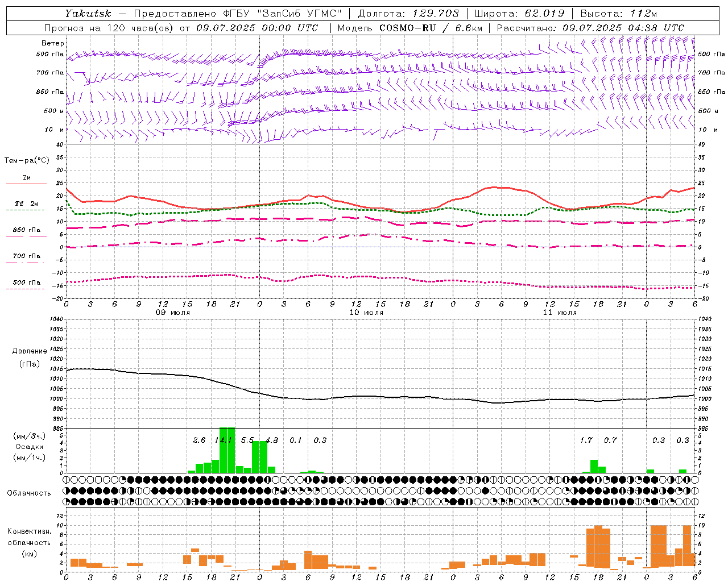Click the green precipitation bar under 1.7

pyautogui.click(x=594, y=466)
